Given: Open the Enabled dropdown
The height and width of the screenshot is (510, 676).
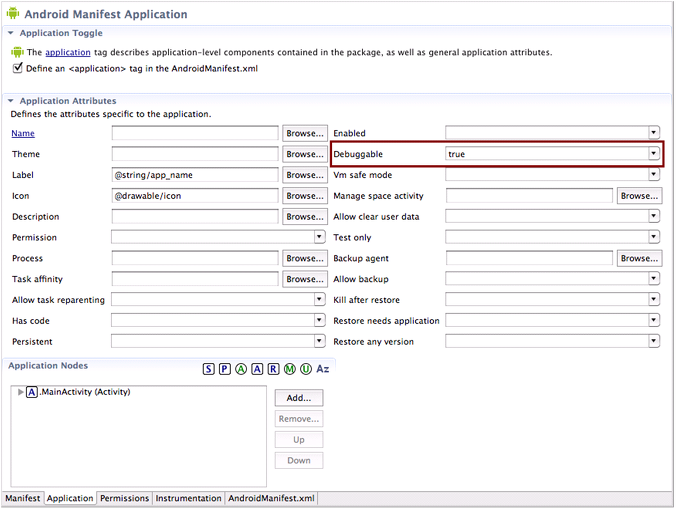Looking at the screenshot, I should [x=654, y=133].
